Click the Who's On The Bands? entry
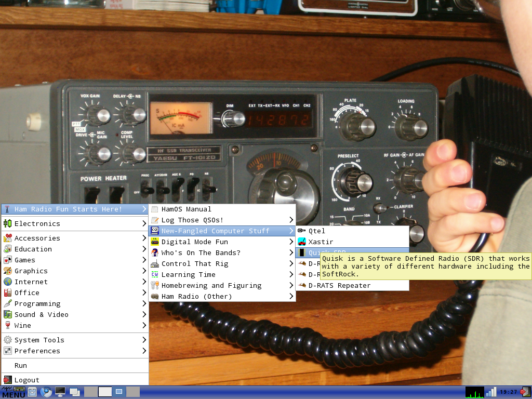The image size is (532, 399). 222,253
